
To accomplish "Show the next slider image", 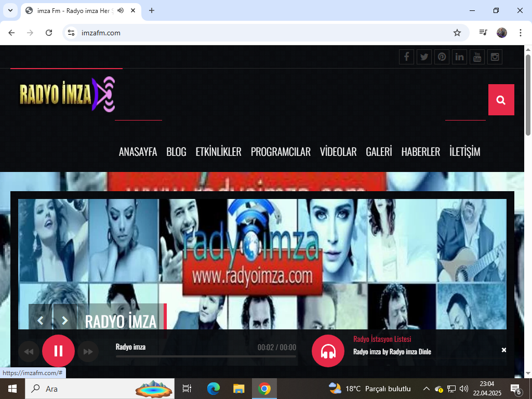I will pyautogui.click(x=65, y=320).
